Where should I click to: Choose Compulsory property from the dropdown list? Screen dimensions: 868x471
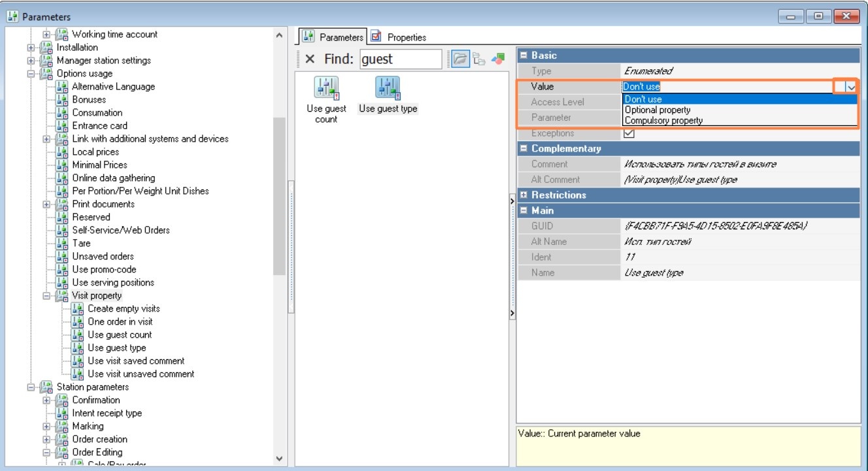(x=663, y=120)
